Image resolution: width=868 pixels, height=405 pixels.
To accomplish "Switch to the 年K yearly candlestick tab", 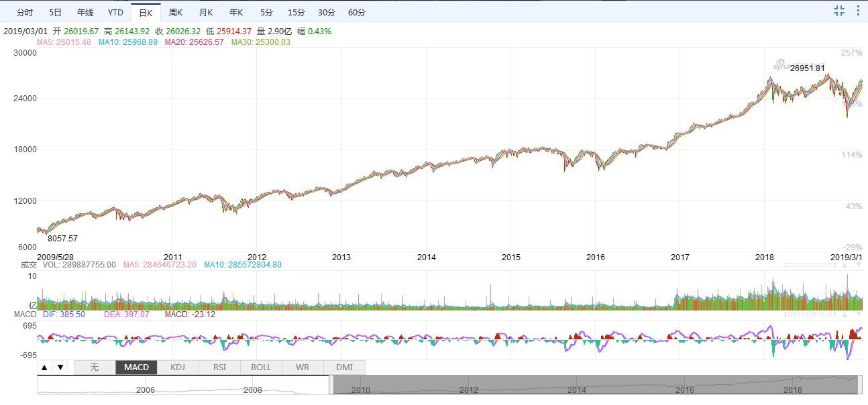I will click(x=236, y=13).
